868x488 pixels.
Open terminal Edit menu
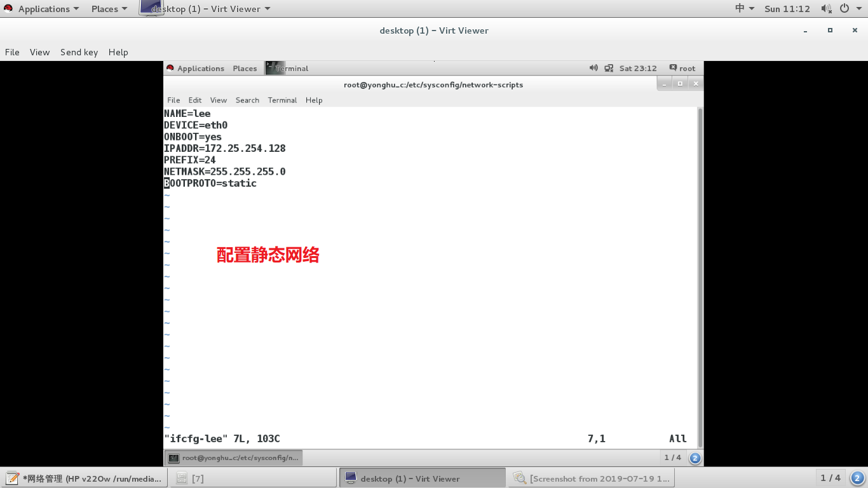tap(195, 100)
